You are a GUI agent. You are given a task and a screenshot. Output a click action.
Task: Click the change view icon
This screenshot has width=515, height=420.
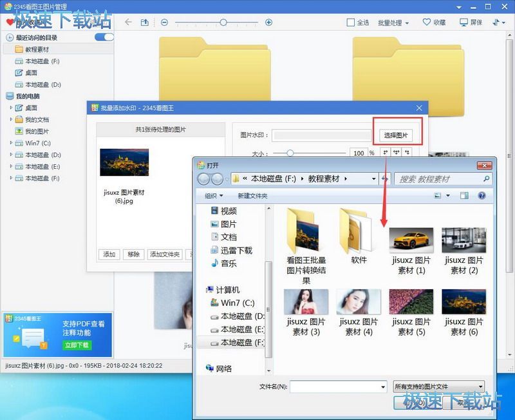point(438,196)
